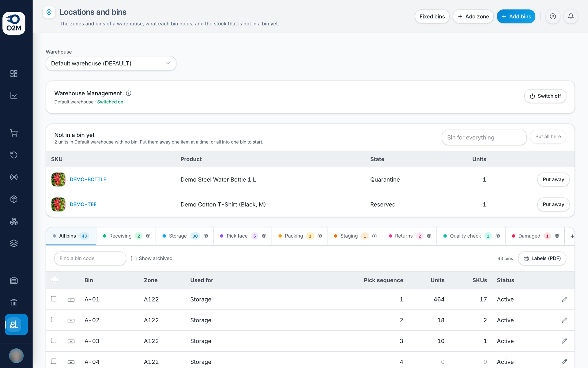This screenshot has height=368, width=588.
Task: Open the analytics chart icon in sidebar
Action: [x=14, y=96]
